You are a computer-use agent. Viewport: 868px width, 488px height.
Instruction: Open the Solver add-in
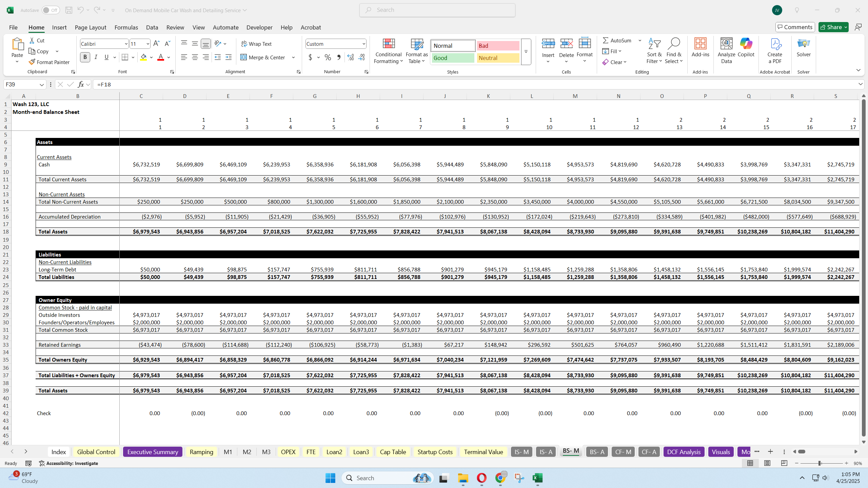(x=803, y=47)
